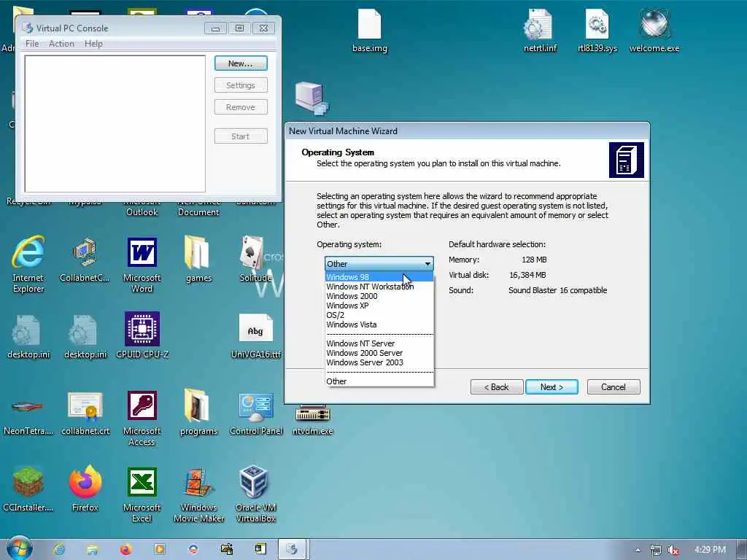Select Windows Server 2003 option

coord(379,362)
